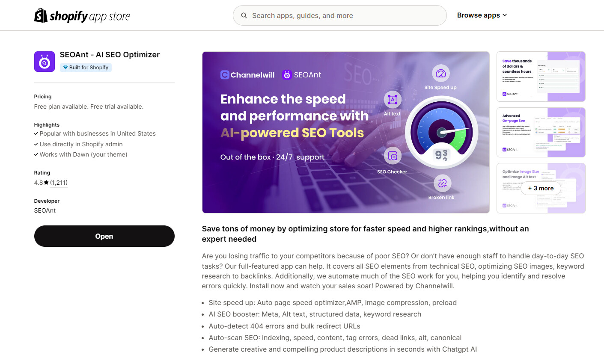Click the Highlights heading
Viewport: 604px width, 364px height.
click(x=47, y=125)
